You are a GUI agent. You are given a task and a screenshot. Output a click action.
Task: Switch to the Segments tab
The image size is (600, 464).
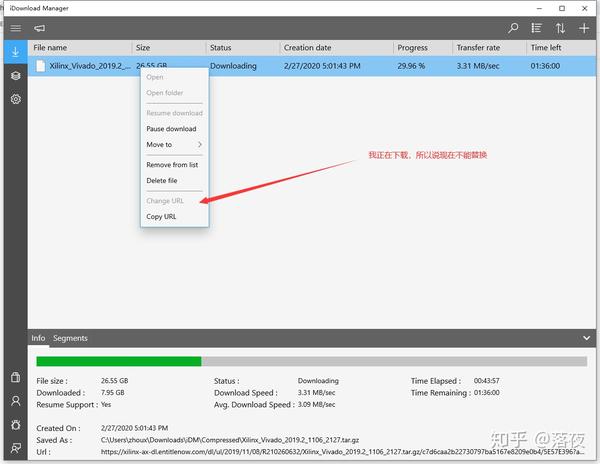pos(70,338)
